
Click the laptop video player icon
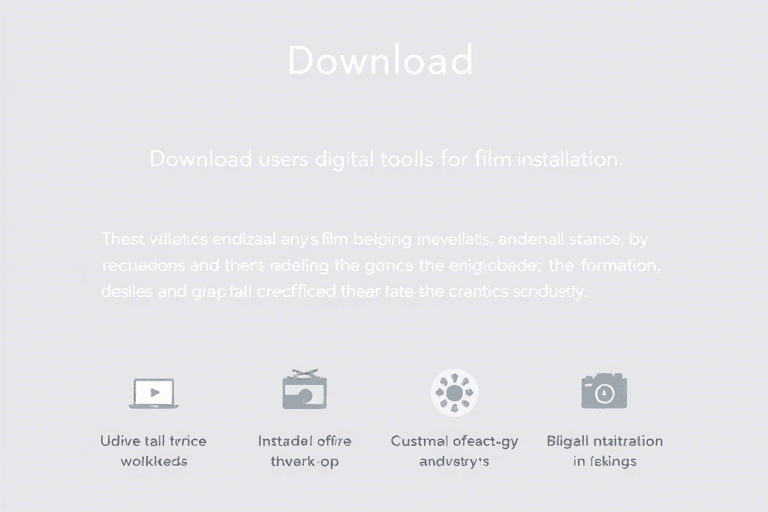tap(153, 393)
